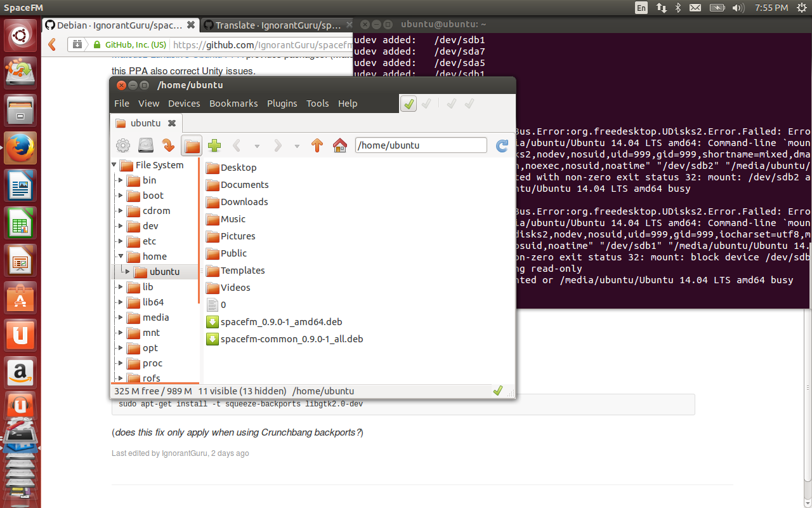The width and height of the screenshot is (812, 508).
Task: Open a new tab with green plus
Action: [x=214, y=145]
